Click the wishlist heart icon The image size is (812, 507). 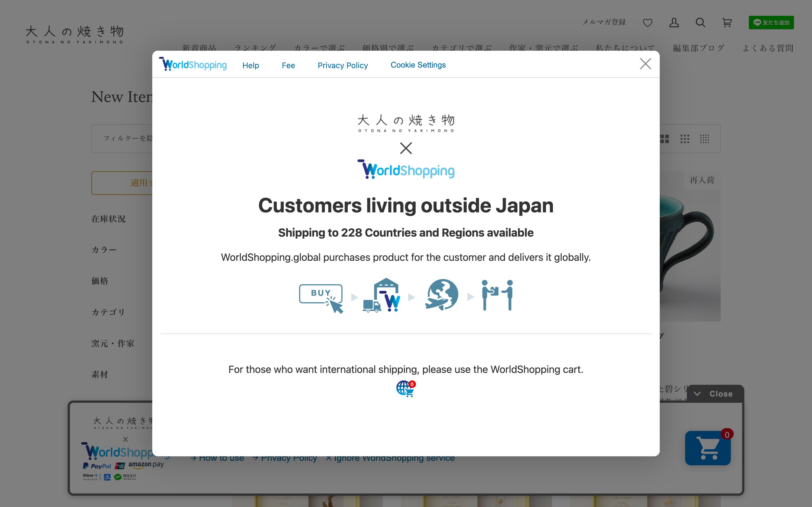tap(647, 23)
